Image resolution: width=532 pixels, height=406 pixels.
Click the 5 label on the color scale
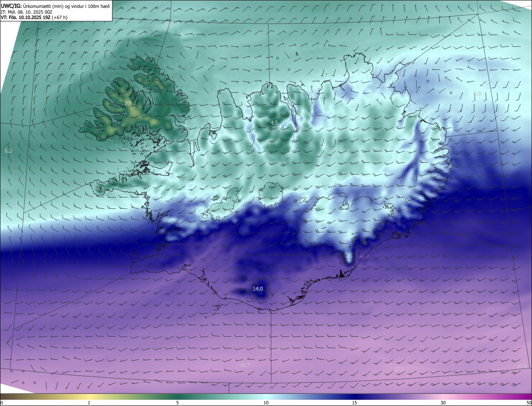177,403
